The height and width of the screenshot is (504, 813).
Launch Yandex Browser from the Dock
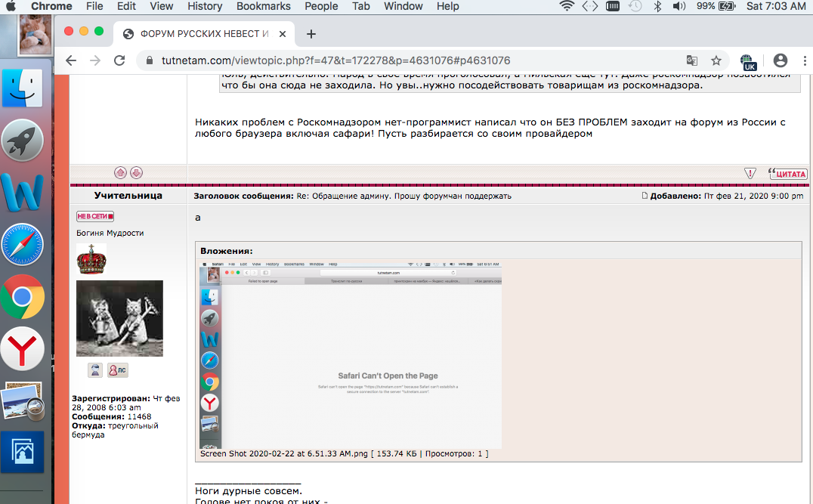pos(22,350)
